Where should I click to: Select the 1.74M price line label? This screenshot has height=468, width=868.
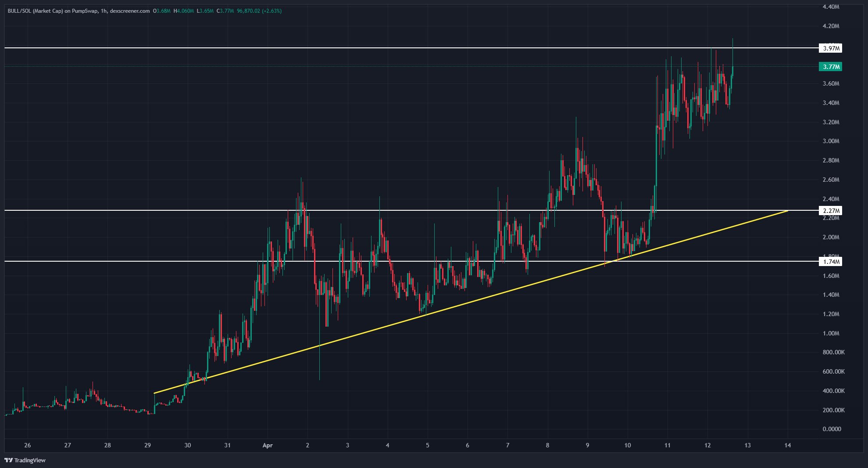(830, 262)
